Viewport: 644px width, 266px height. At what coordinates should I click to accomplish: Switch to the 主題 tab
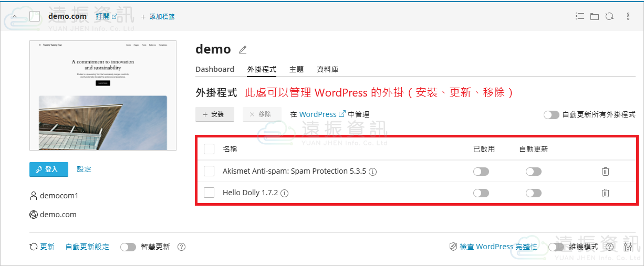[x=296, y=69]
